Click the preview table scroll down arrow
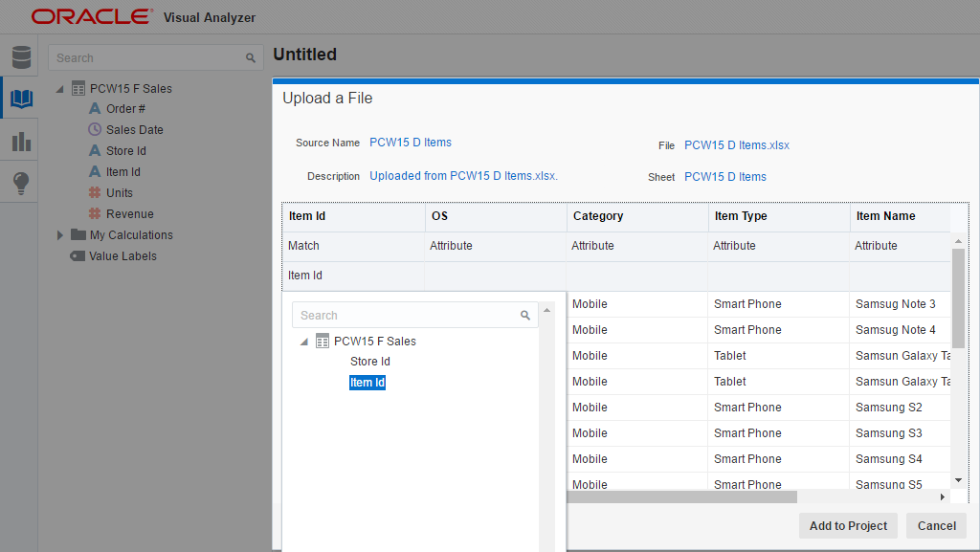Viewport: 980px width, 552px height. [x=958, y=480]
